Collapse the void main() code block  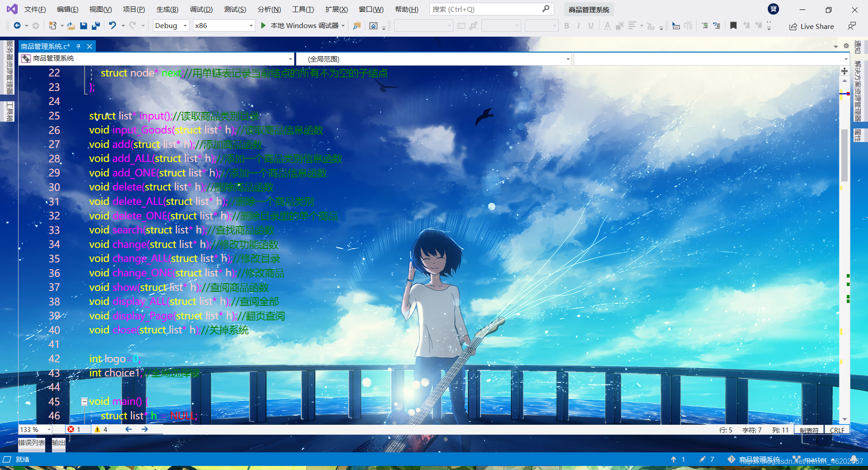click(84, 401)
